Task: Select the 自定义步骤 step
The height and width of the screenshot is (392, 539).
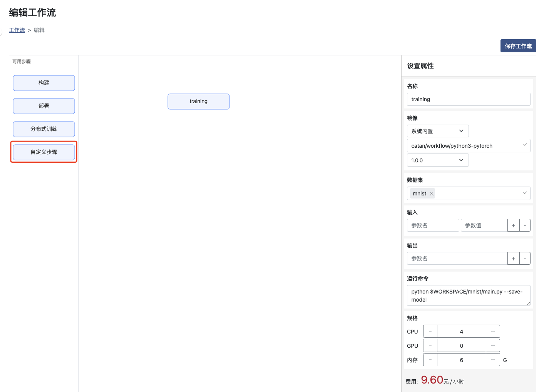Action: pos(44,152)
